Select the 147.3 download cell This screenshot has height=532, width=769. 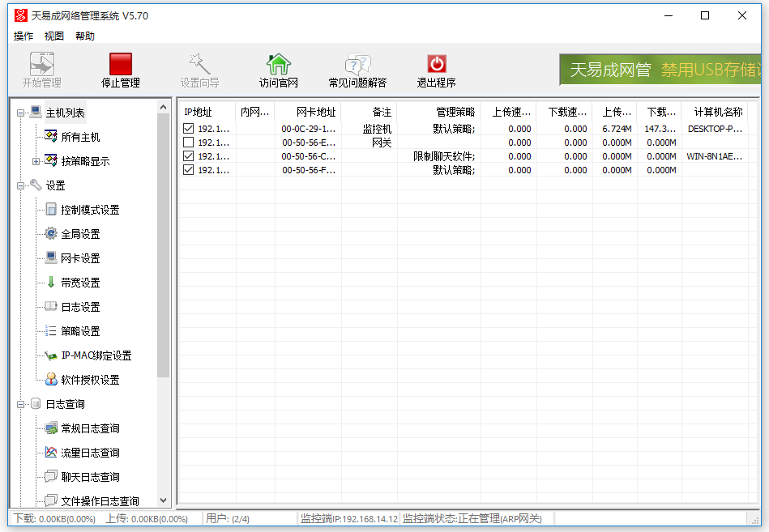pyautogui.click(x=660, y=129)
